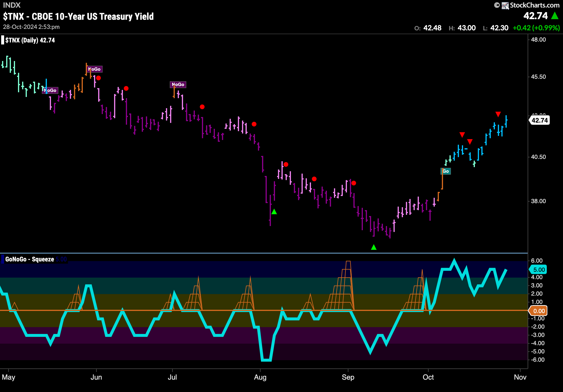Viewport: 563px width, 392px height.
Task: Click the first red down triangle in mid October
Action: (462, 135)
